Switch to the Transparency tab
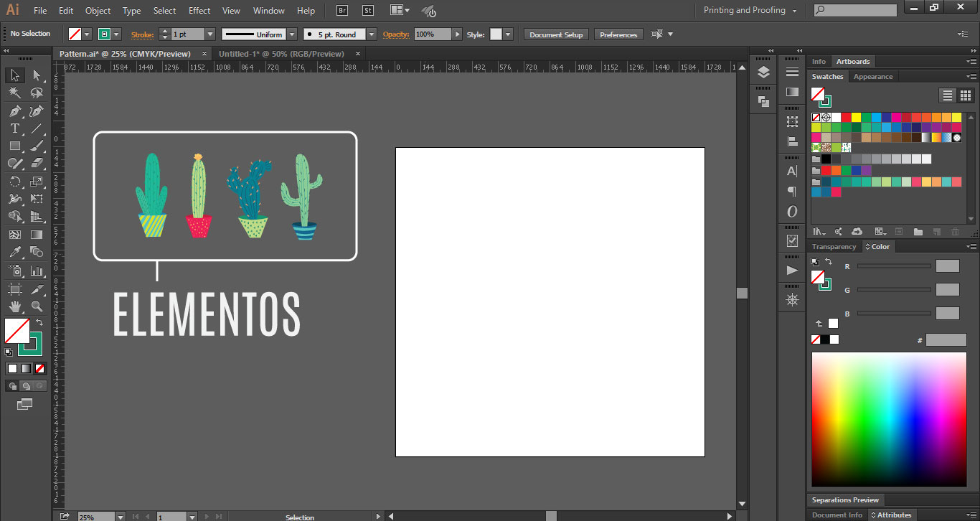980x521 pixels. [834, 247]
